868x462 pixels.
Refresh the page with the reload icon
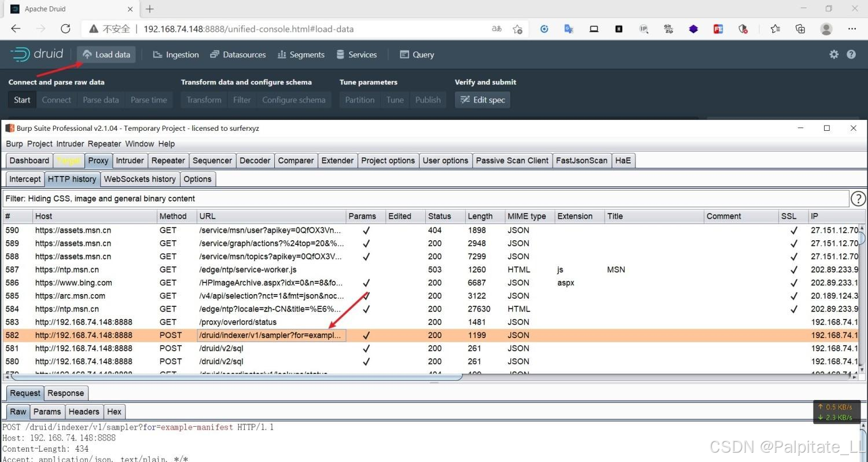(x=65, y=28)
